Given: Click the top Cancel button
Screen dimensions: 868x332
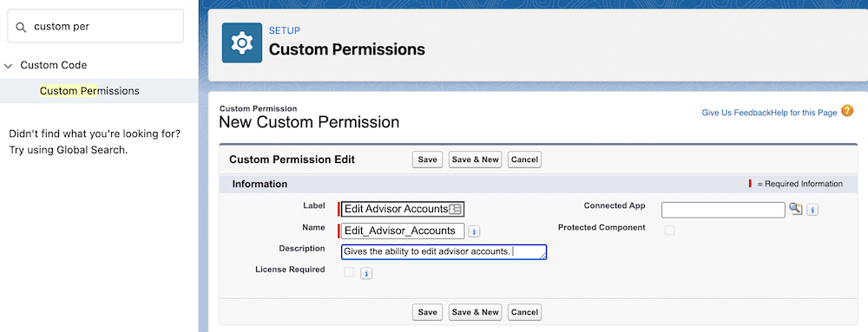Looking at the screenshot, I should click(524, 159).
